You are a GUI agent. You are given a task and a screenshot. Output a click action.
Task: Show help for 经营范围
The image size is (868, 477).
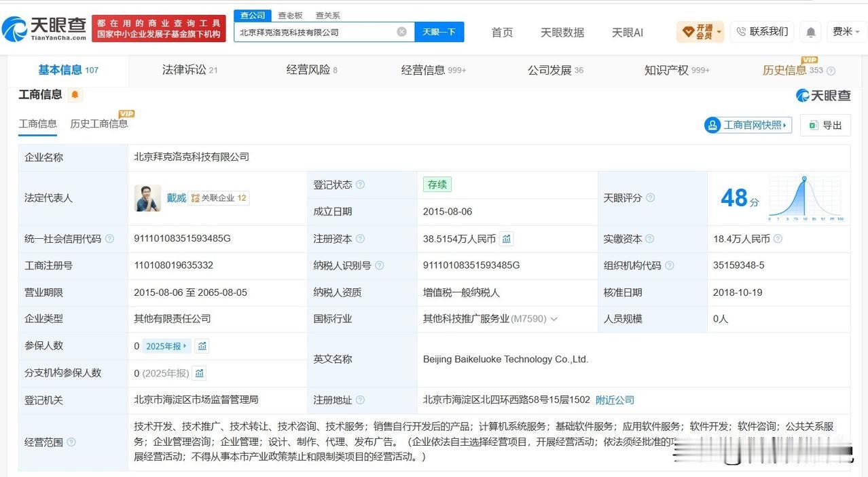[71, 442]
